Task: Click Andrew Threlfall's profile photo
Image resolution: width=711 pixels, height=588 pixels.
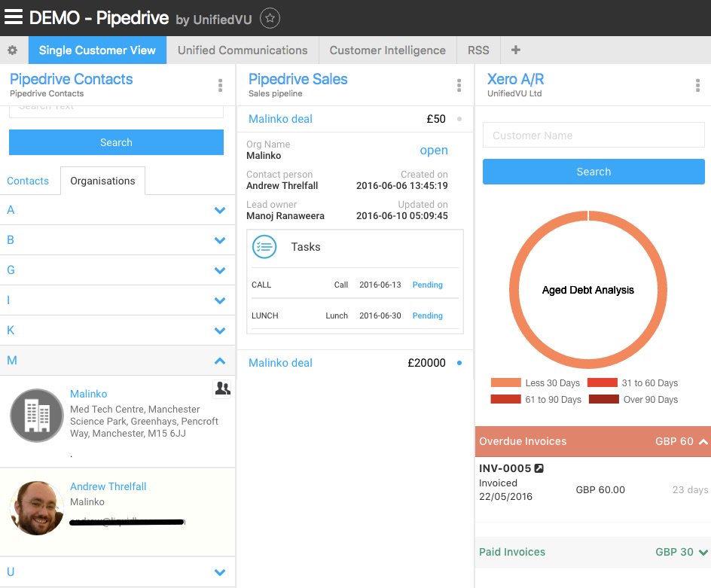Action: 37,507
